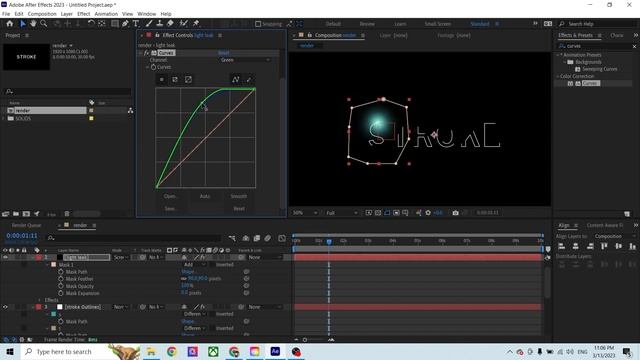This screenshot has height=360, width=640.
Task: Select the Zoom magnifier tool
Action: pyautogui.click(x=44, y=24)
